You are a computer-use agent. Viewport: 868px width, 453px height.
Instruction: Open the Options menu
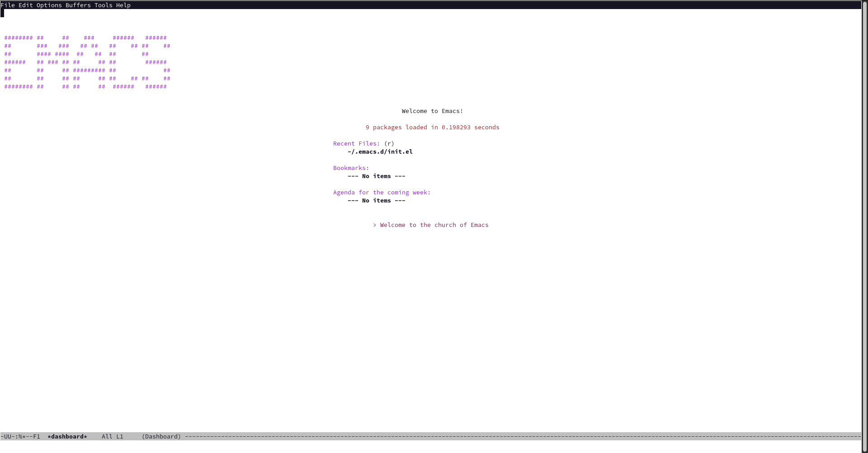click(49, 5)
